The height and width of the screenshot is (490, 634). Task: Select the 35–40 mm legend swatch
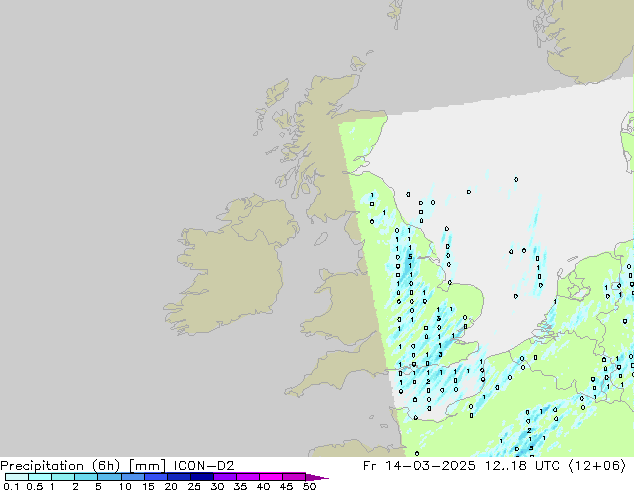coord(248,477)
